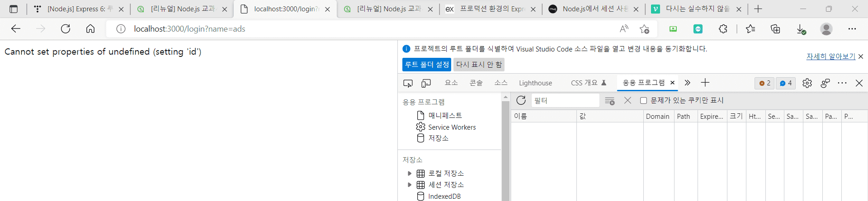
Task: Dismiss the root folder info banner
Action: [x=861, y=56]
